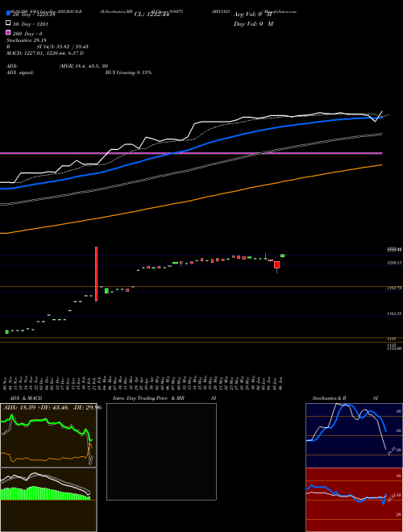The width and height of the screenshot is (403, 532).
Task: Click the MACD histogram chart with green bars
Action: tap(48, 500)
